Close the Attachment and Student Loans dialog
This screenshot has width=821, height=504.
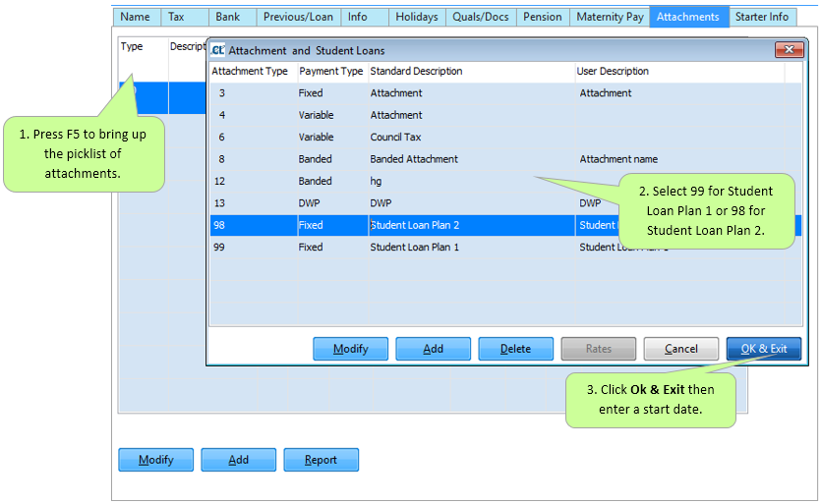click(790, 50)
